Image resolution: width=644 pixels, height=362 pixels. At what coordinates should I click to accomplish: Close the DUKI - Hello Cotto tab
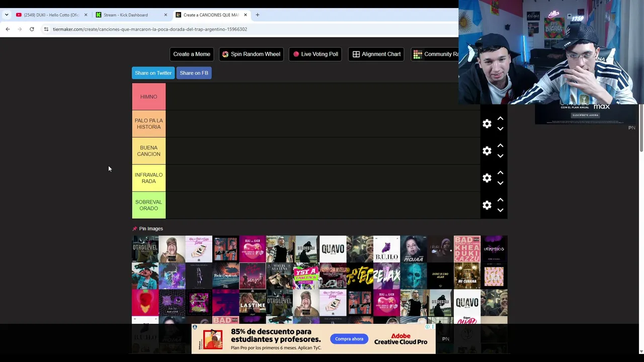[86, 15]
